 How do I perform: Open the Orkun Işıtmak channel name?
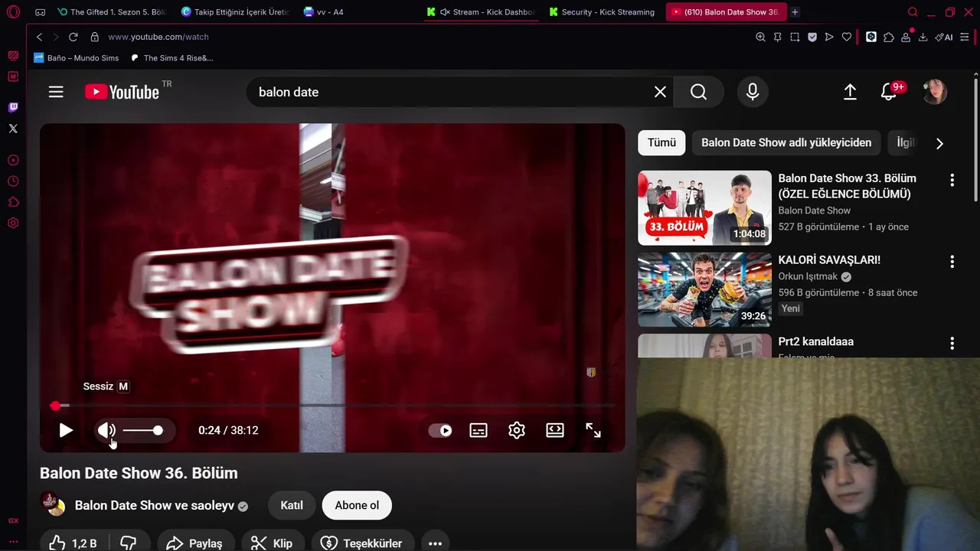click(x=808, y=277)
